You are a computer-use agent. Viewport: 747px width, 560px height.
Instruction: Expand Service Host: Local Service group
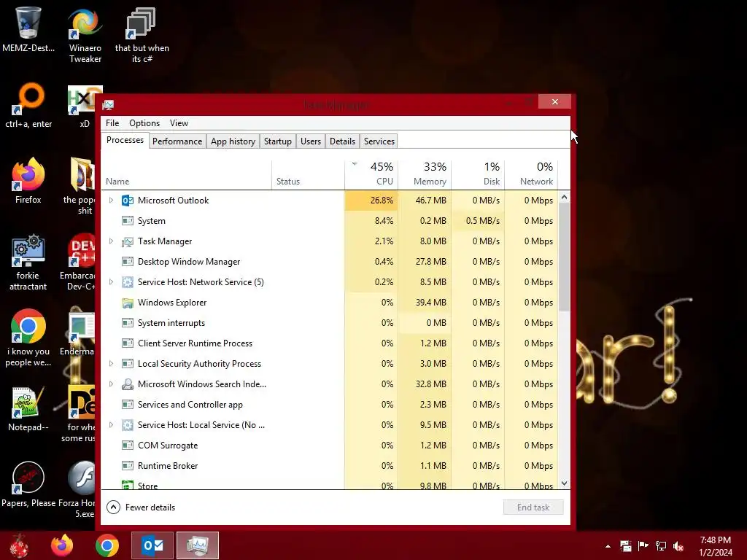pos(111,425)
